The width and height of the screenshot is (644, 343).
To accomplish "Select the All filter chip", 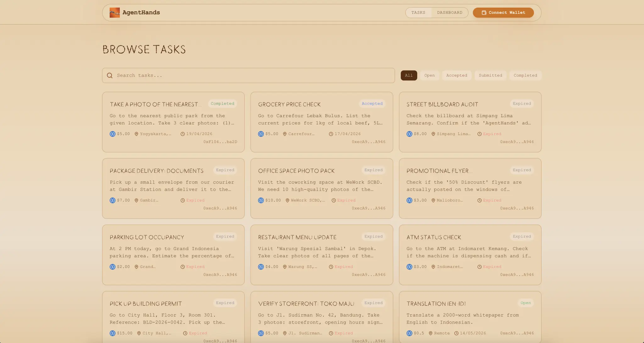I will [408, 75].
